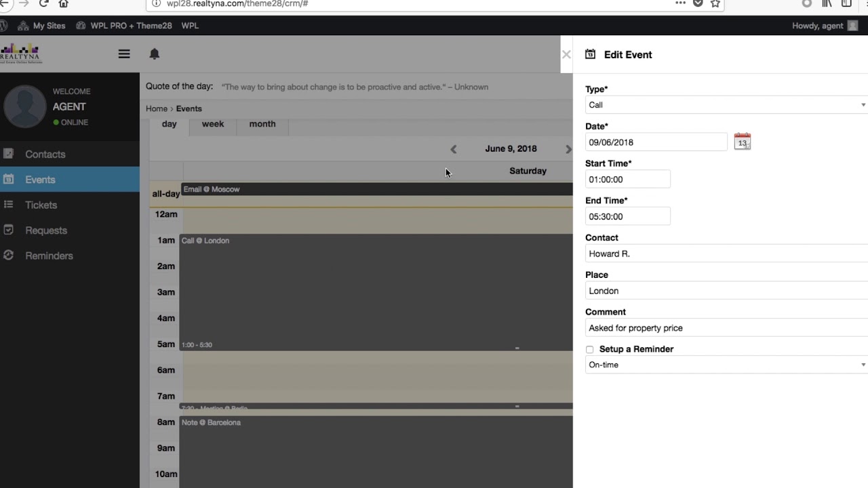Click the Saturday column header

point(528,171)
